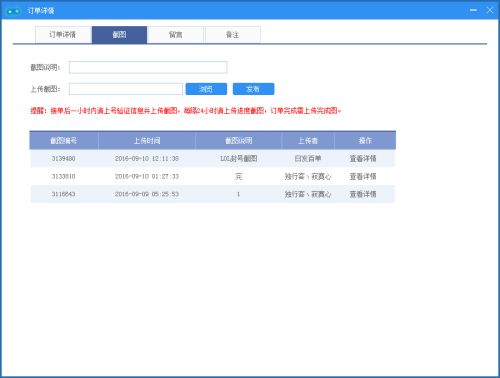500x378 pixels.
Task: Open the 留言 tab
Action: click(175, 35)
